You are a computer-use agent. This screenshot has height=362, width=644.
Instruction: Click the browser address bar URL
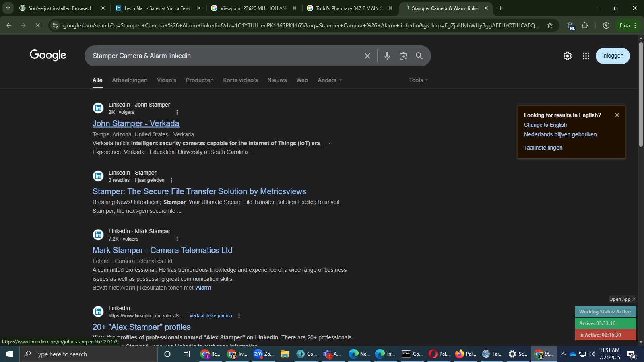point(301,25)
